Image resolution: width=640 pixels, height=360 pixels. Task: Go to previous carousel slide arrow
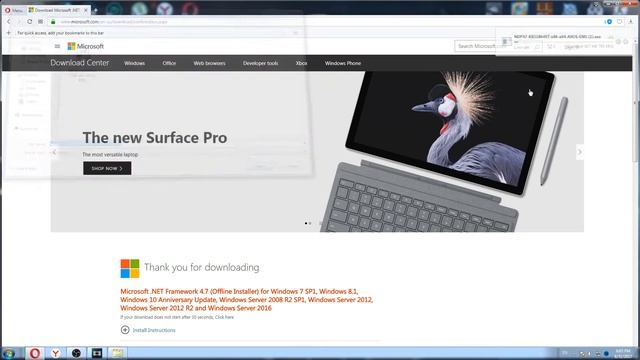click(x=54, y=152)
